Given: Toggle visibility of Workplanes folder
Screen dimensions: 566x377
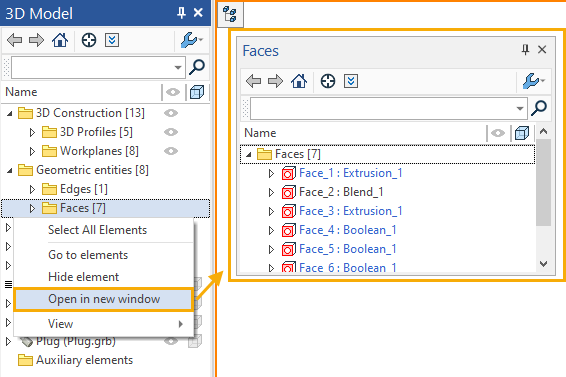Looking at the screenshot, I should (x=171, y=151).
